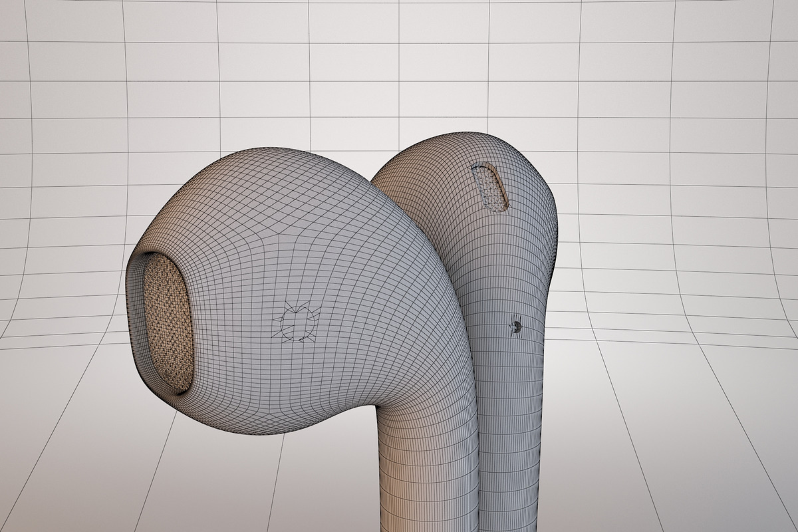Image resolution: width=798 pixels, height=532 pixels.
Task: Pick the mesh pole vertex above the circular sensor
Action: (279, 234)
